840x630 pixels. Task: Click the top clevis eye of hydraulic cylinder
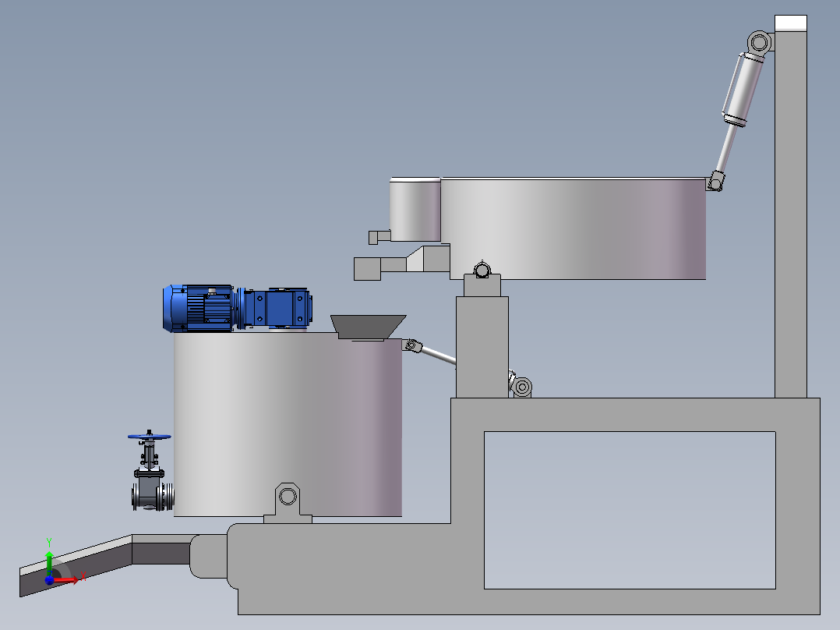click(x=760, y=42)
